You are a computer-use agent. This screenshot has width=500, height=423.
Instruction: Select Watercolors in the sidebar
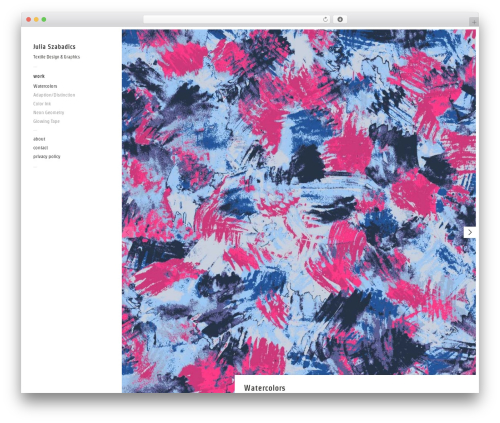45,86
